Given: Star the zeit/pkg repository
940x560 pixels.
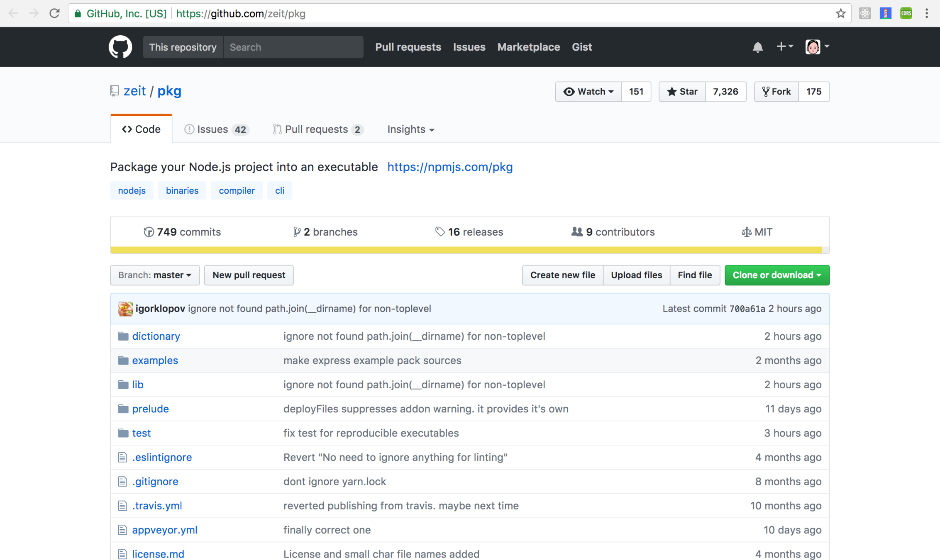Looking at the screenshot, I should pyautogui.click(x=682, y=92).
